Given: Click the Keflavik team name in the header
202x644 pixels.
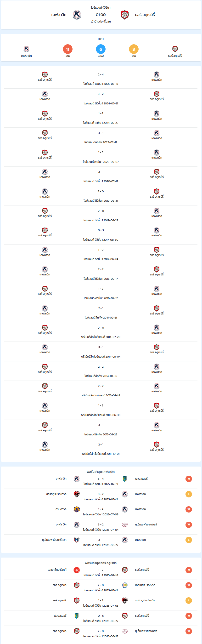Looking at the screenshot, I should coord(59,15).
